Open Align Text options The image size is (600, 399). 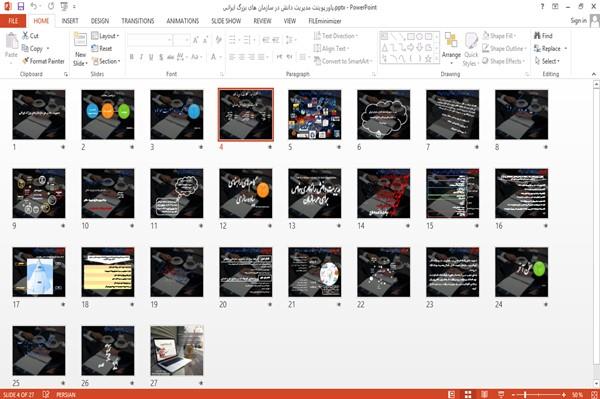[x=331, y=49]
